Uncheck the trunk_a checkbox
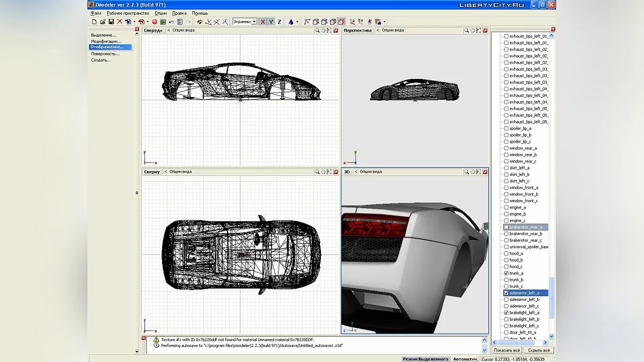This screenshot has width=644, height=362. tap(505, 273)
